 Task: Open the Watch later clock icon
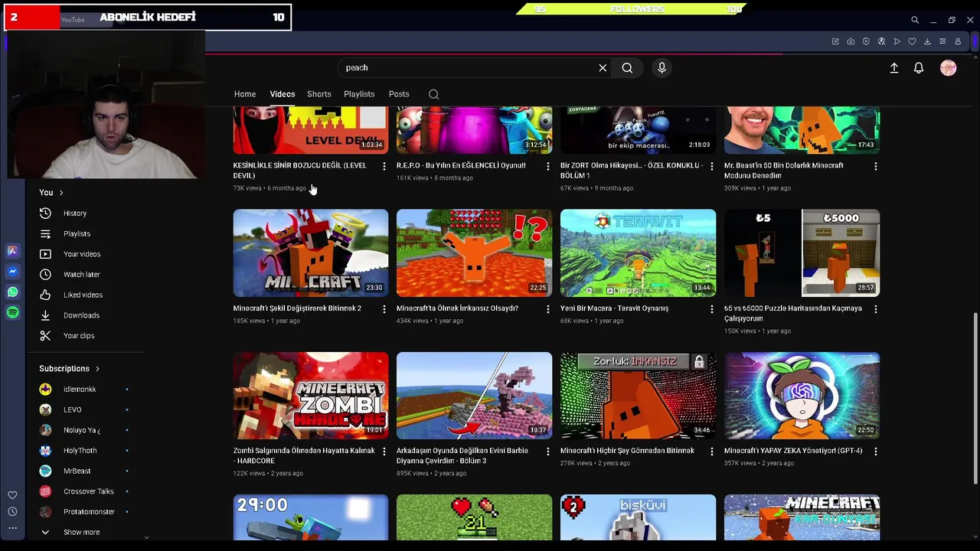(x=45, y=275)
